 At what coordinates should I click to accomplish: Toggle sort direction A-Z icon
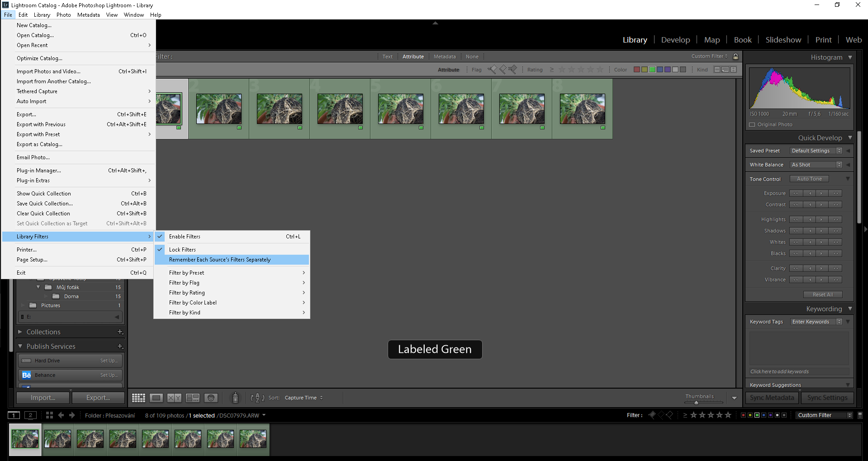pos(257,398)
